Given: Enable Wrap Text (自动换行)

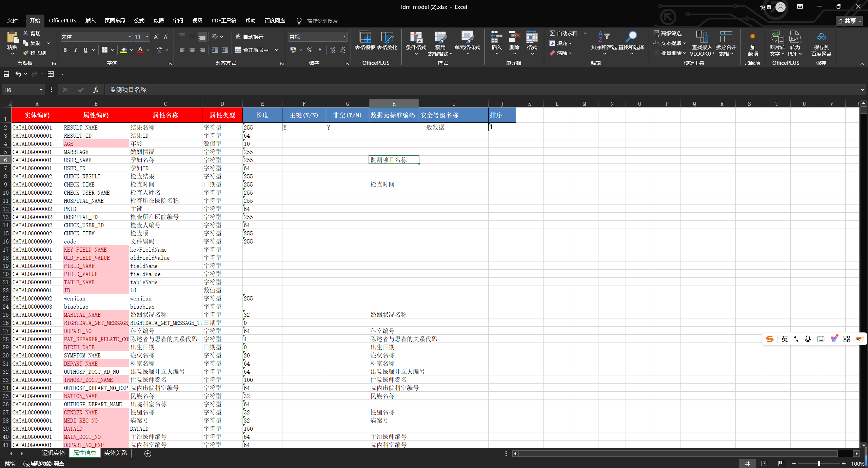Looking at the screenshot, I should coord(249,37).
